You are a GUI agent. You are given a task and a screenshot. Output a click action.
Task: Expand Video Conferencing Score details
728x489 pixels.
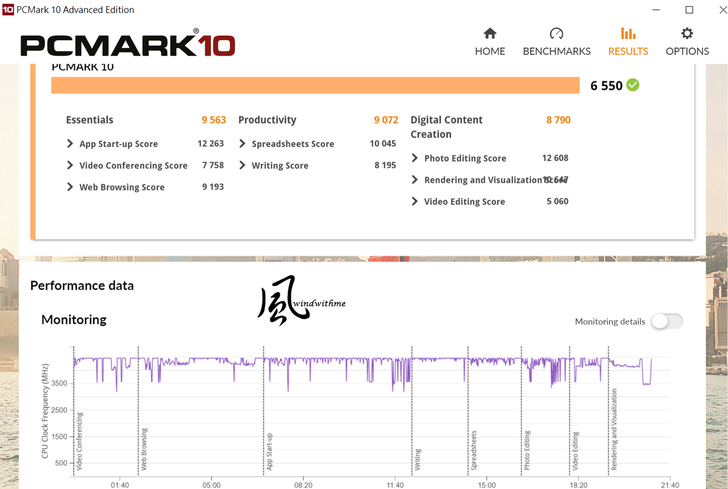click(x=70, y=165)
